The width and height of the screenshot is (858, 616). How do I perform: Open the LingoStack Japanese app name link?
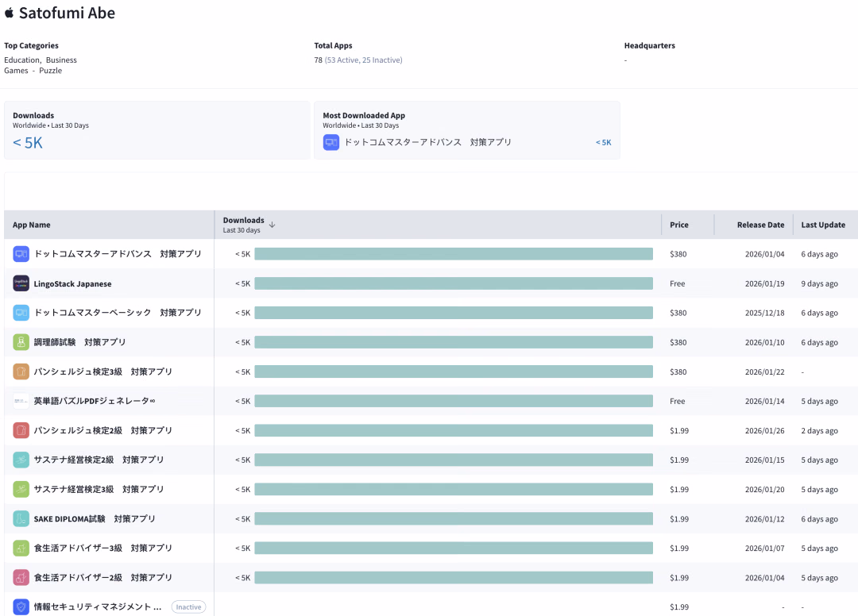coord(73,283)
